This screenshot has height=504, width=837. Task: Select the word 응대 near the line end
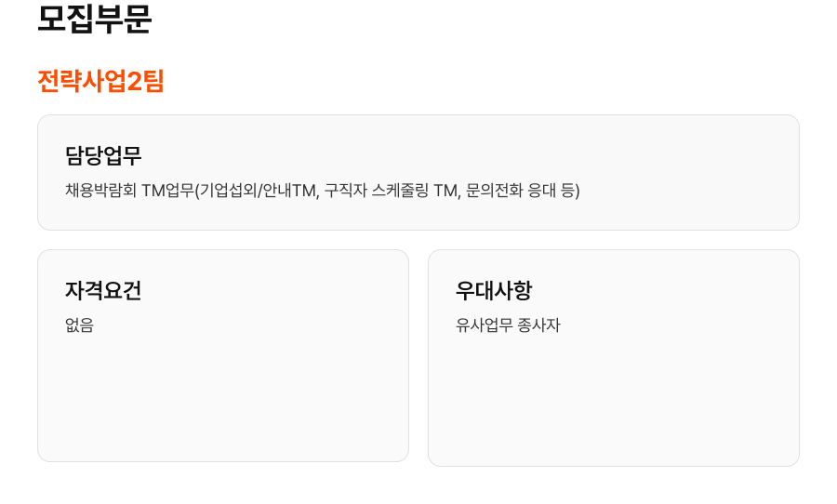[542, 191]
